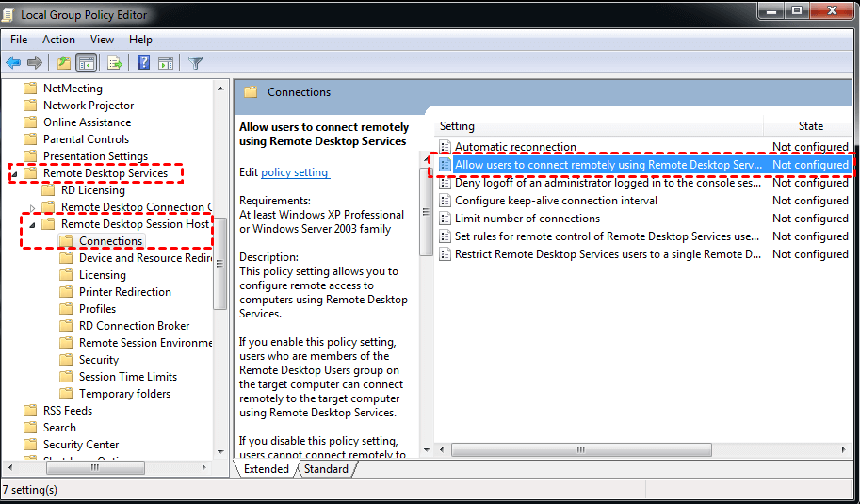Collapse the Remote Desktop Session Host node
This screenshot has height=504, width=860.
coord(34,225)
